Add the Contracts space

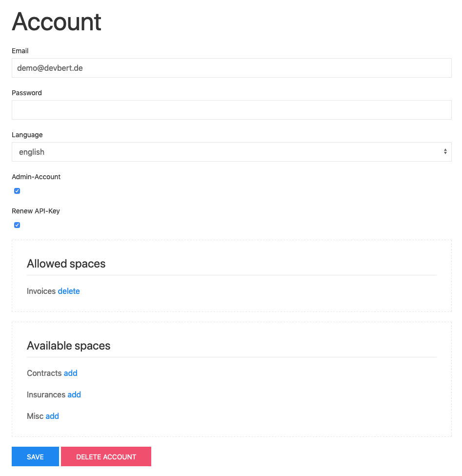click(x=70, y=373)
